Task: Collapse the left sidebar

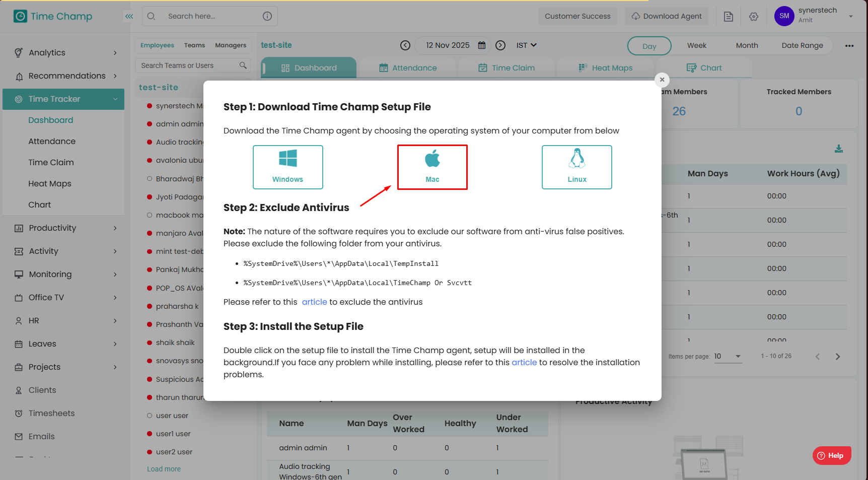Action: [129, 16]
